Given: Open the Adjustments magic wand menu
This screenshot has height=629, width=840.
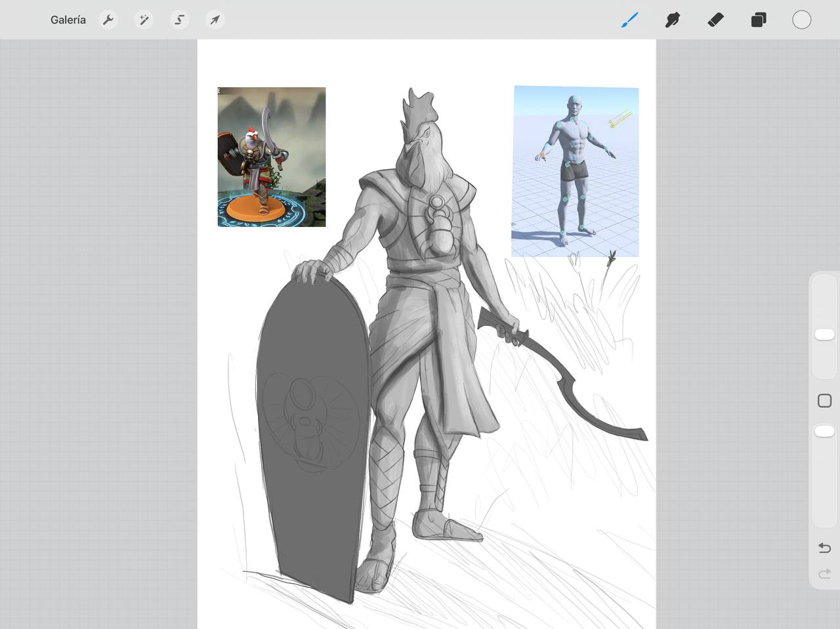Looking at the screenshot, I should coord(144,20).
